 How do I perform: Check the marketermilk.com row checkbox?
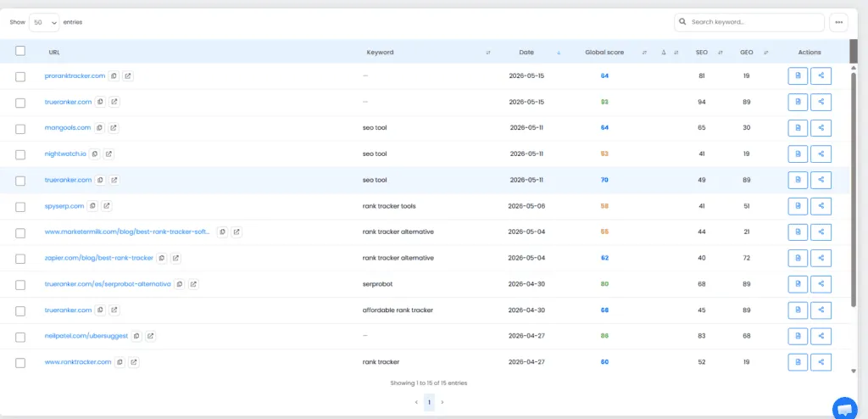(x=20, y=232)
